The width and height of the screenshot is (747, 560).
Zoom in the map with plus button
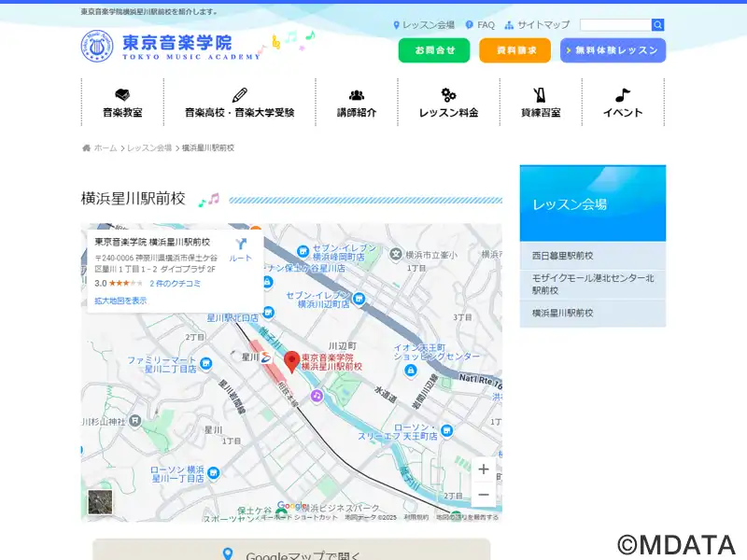(484, 469)
